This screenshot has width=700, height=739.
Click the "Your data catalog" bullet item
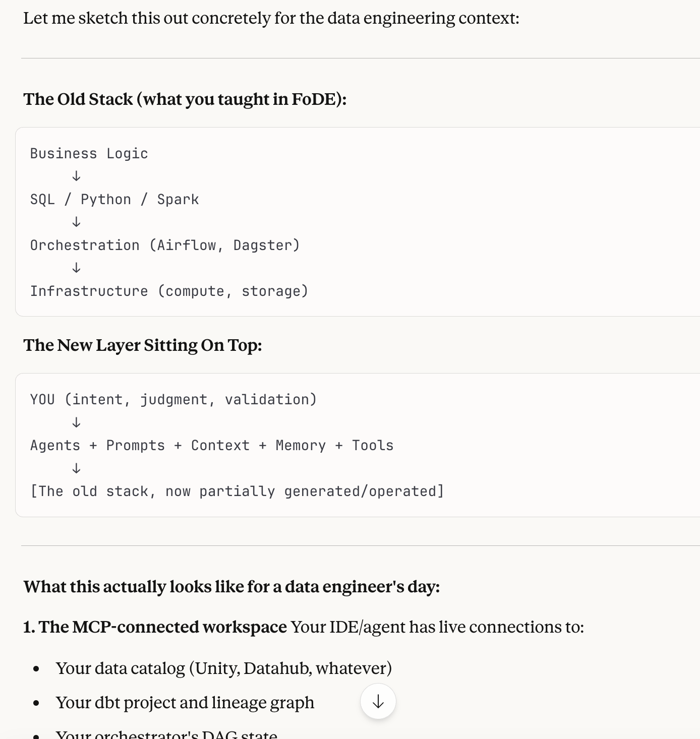(223, 668)
